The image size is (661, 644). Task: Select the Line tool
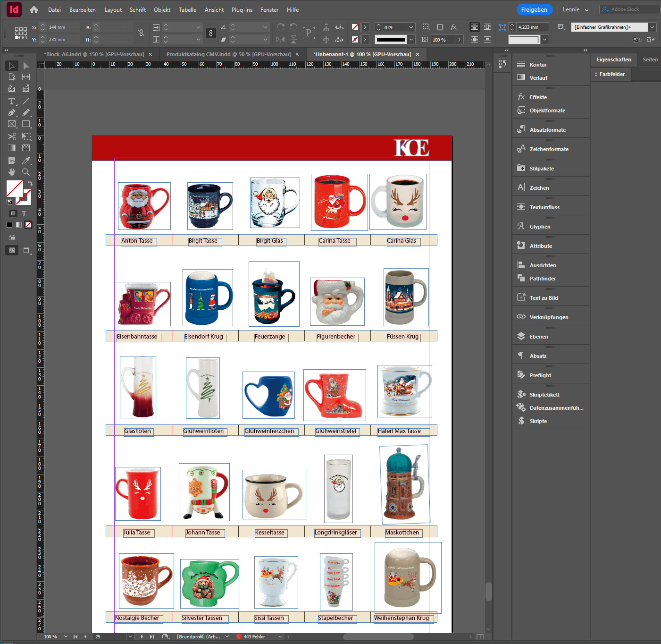[26, 101]
